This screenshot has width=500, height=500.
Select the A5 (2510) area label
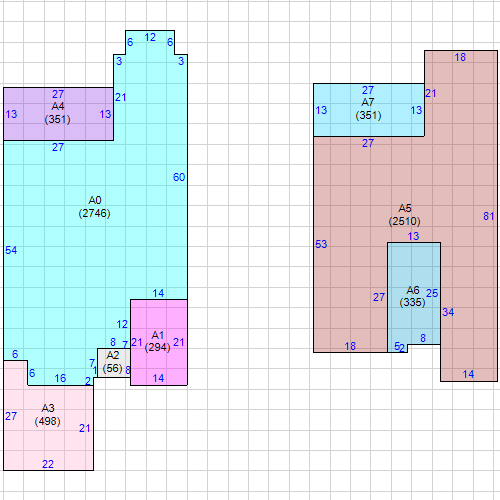[405, 215]
